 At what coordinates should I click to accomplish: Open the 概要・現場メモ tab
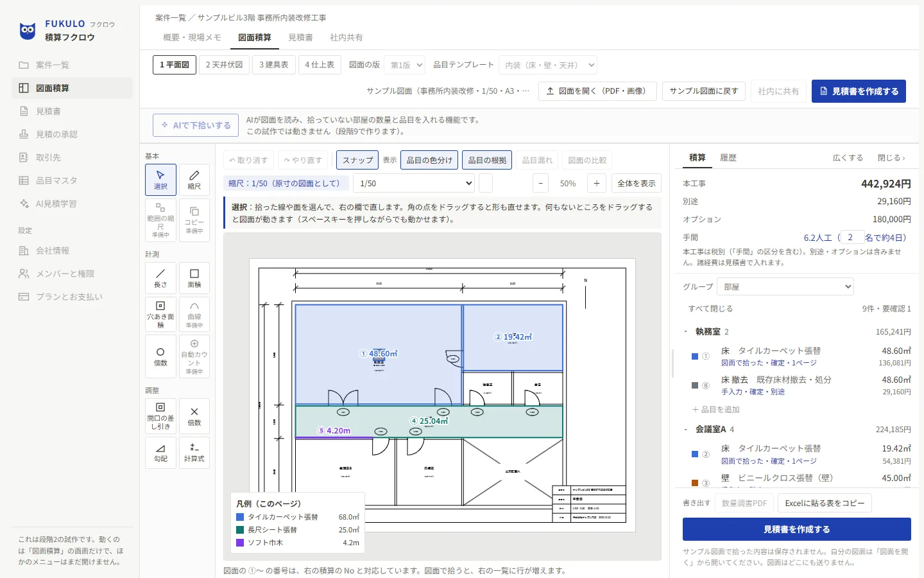tap(192, 37)
